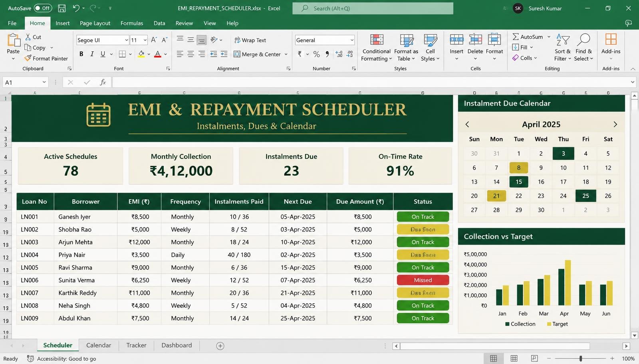Click the Percent Style icon
The height and width of the screenshot is (364, 639).
(317, 54)
